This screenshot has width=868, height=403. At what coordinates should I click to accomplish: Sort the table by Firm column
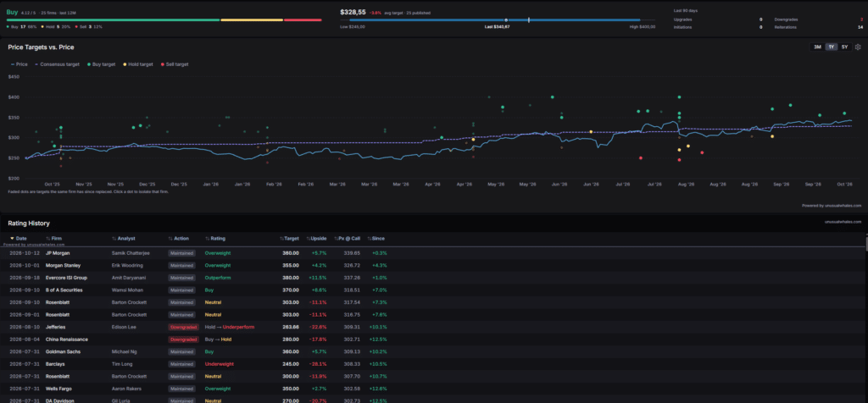53,238
